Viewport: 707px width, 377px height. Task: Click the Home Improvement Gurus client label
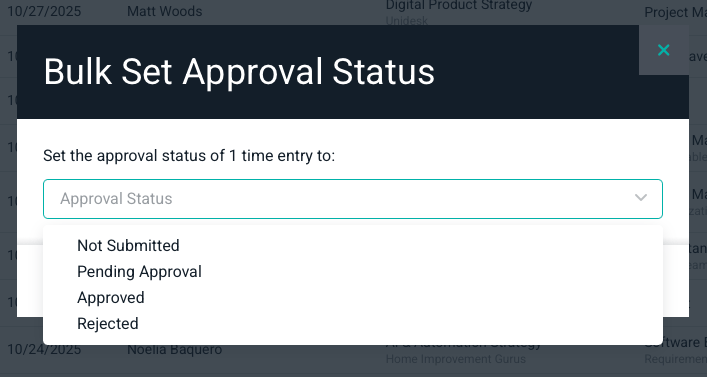pos(456,359)
